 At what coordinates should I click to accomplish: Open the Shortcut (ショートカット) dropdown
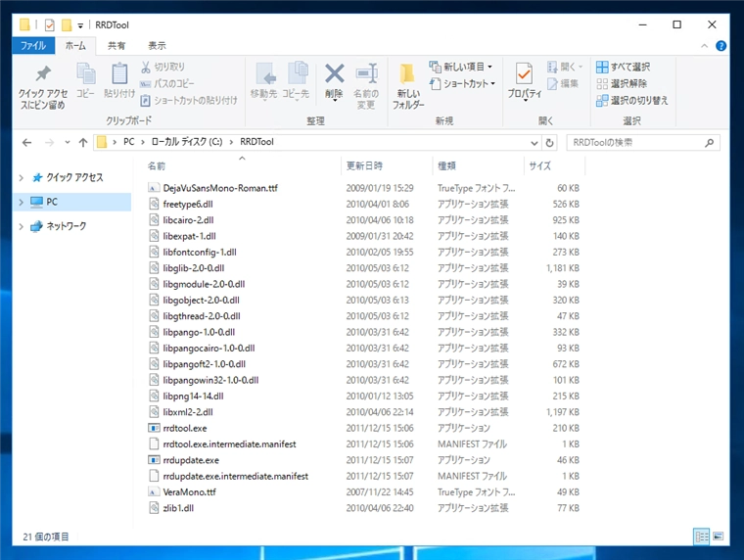pos(462,83)
